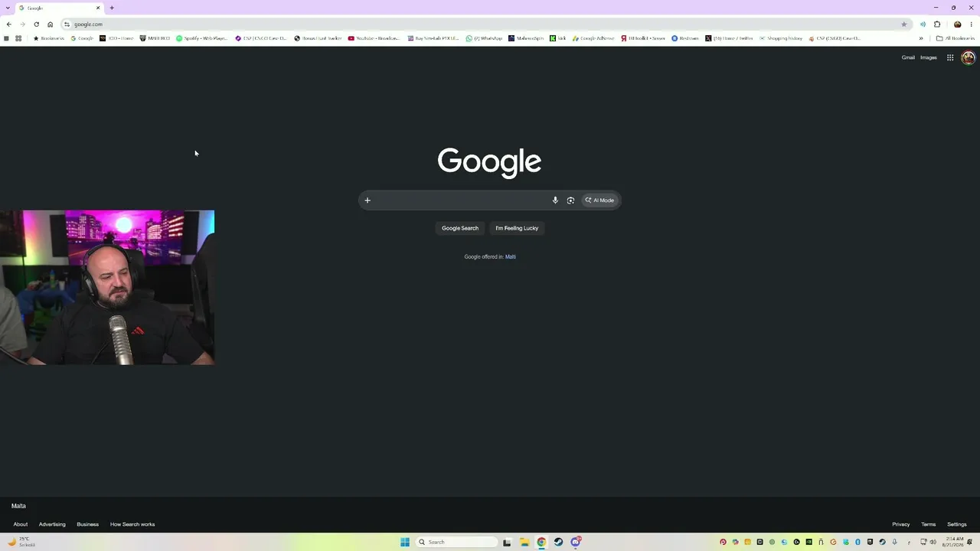Open the Terms footer link
Viewport: 980px width, 551px height.
pyautogui.click(x=929, y=524)
